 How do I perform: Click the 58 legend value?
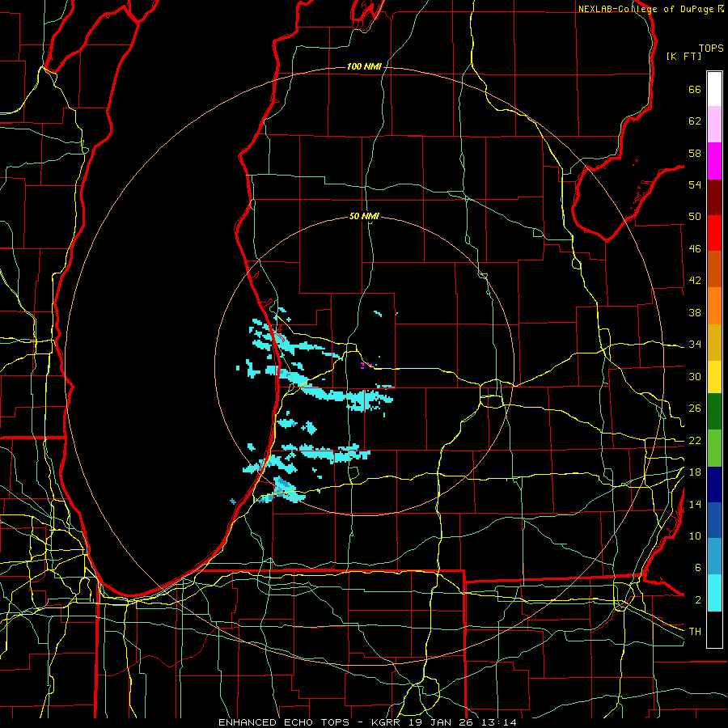pyautogui.click(x=695, y=153)
